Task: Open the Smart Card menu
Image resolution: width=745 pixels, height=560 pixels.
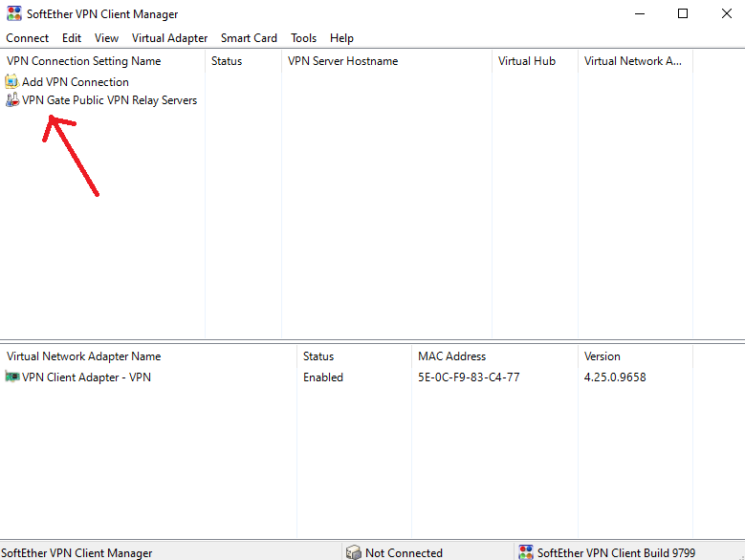Action: (x=249, y=38)
